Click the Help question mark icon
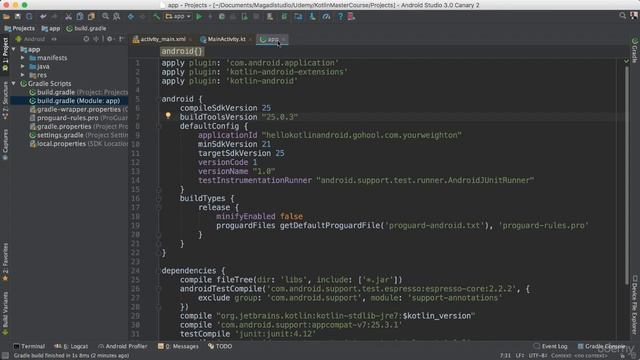Image resolution: width=640 pixels, height=360 pixels. (340, 17)
